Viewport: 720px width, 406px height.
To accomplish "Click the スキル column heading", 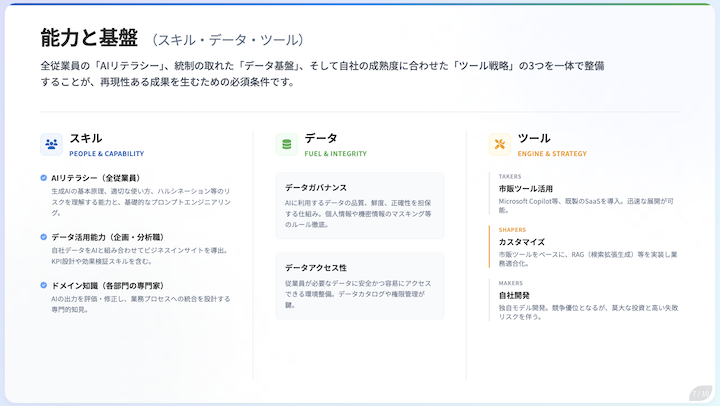I will [x=86, y=138].
